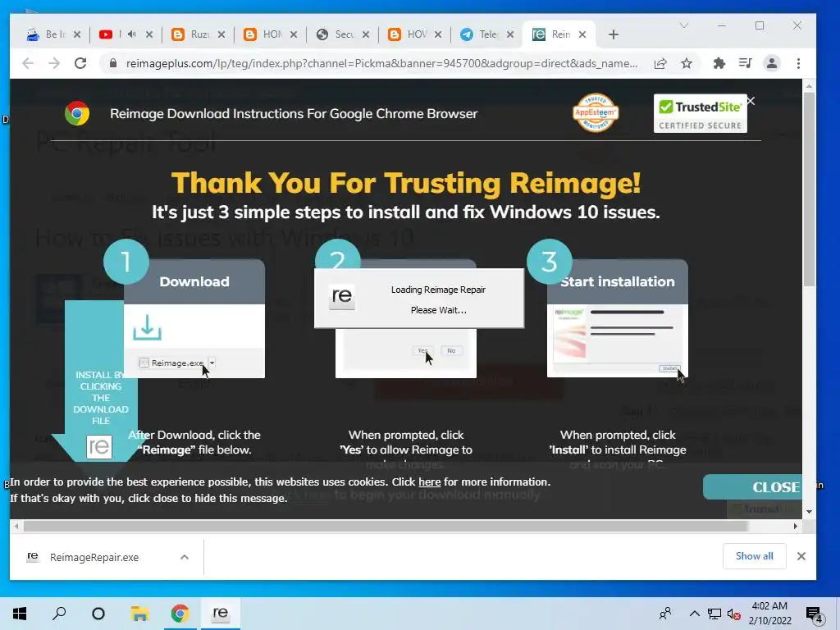Viewport: 840px width, 630px height.
Task: Close the Telegram tab
Action: click(510, 34)
